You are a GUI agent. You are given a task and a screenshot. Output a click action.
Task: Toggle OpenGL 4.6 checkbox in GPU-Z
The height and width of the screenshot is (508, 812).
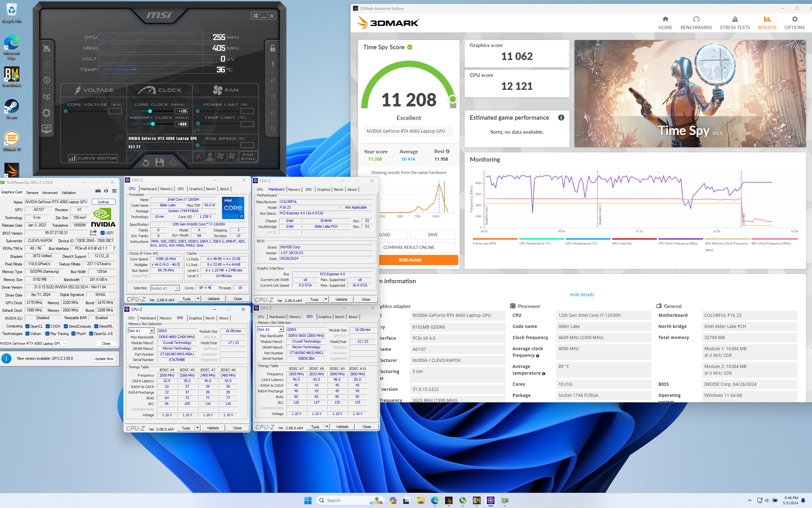pos(91,334)
